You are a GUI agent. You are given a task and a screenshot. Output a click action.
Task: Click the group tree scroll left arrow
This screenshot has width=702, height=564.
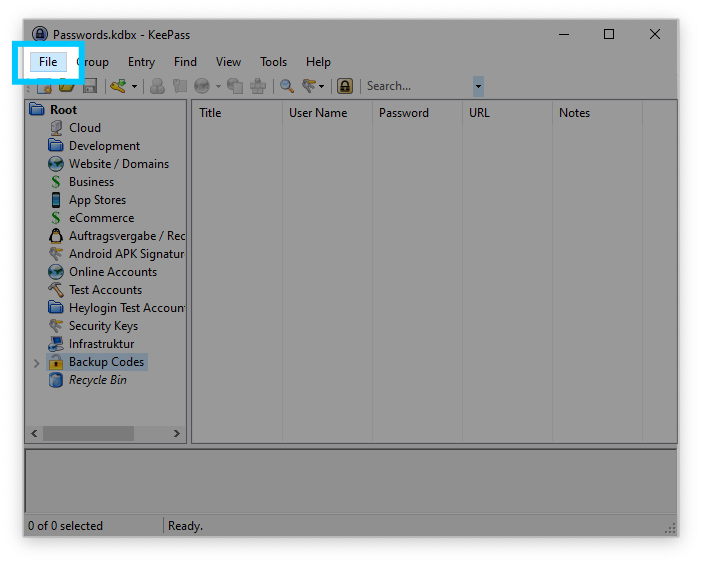click(x=34, y=433)
